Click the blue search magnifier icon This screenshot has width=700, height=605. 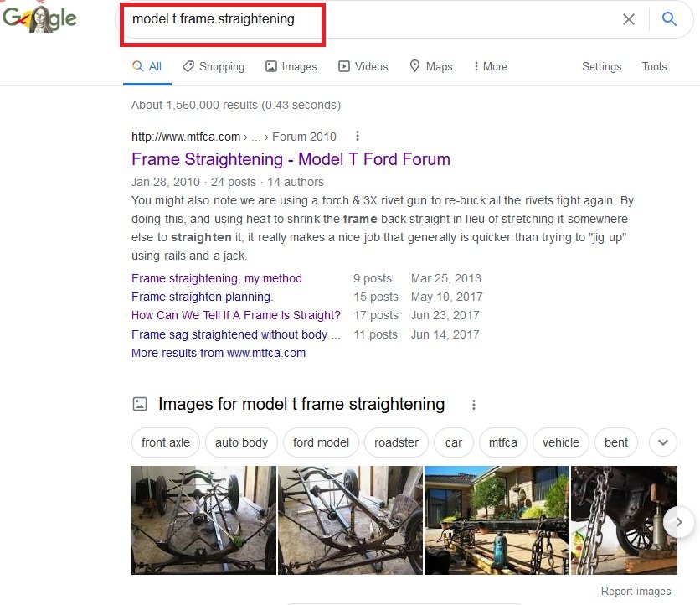point(669,19)
